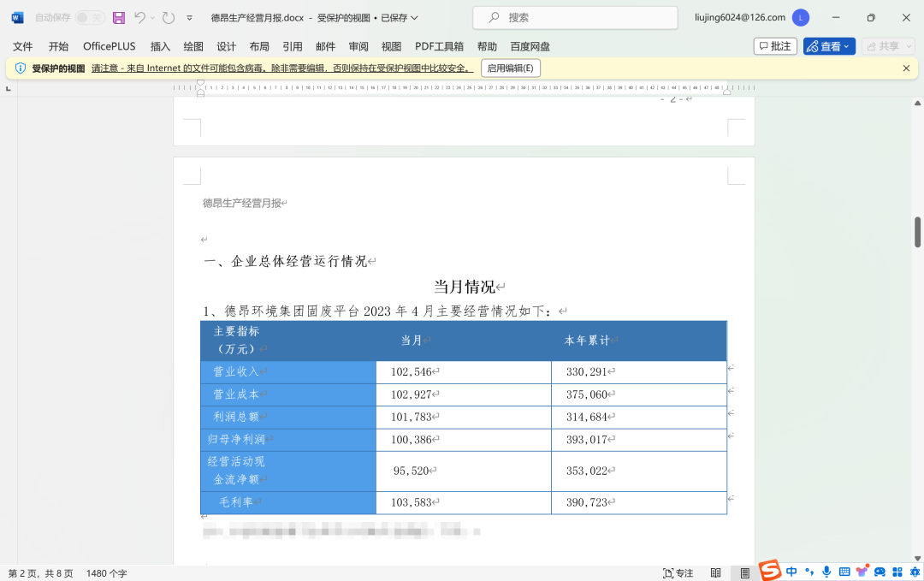Expand the file name saved-status dropdown chevron
Screen dimensions: 924x581
[415, 17]
